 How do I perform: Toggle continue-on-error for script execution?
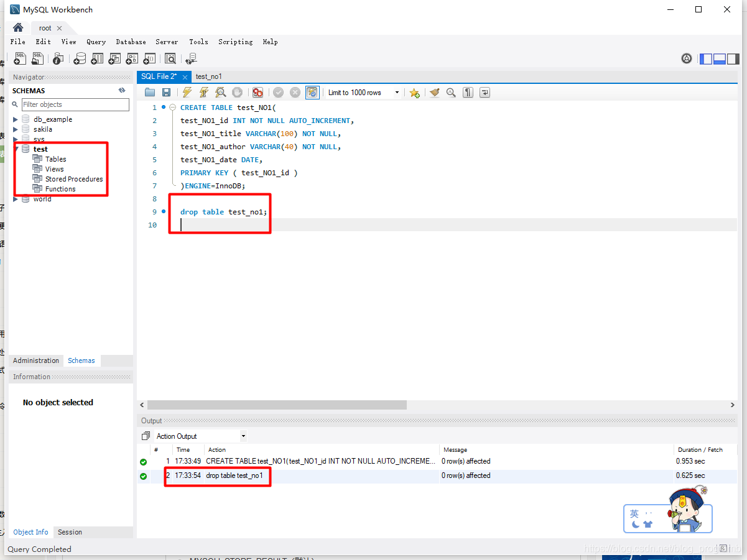pyautogui.click(x=258, y=93)
